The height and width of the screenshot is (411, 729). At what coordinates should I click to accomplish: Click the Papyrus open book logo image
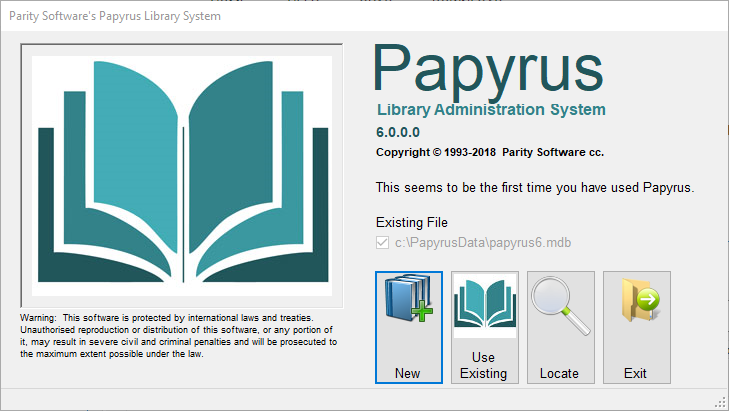[x=182, y=176]
